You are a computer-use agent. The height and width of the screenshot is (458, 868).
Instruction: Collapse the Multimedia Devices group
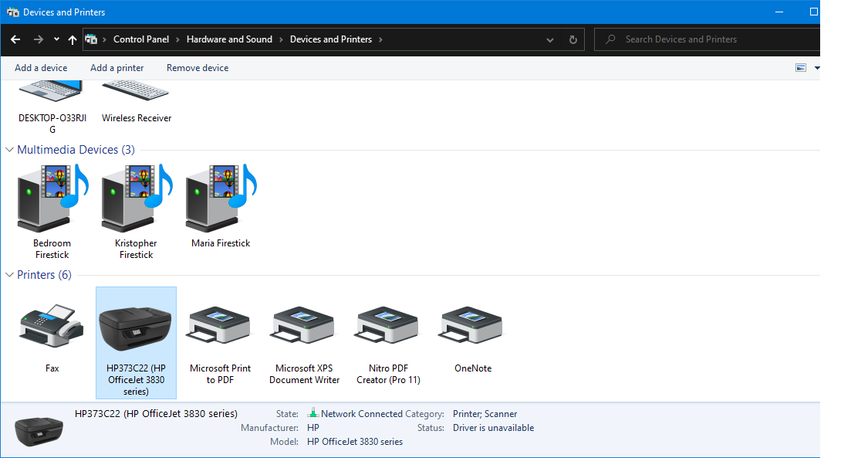(x=9, y=150)
